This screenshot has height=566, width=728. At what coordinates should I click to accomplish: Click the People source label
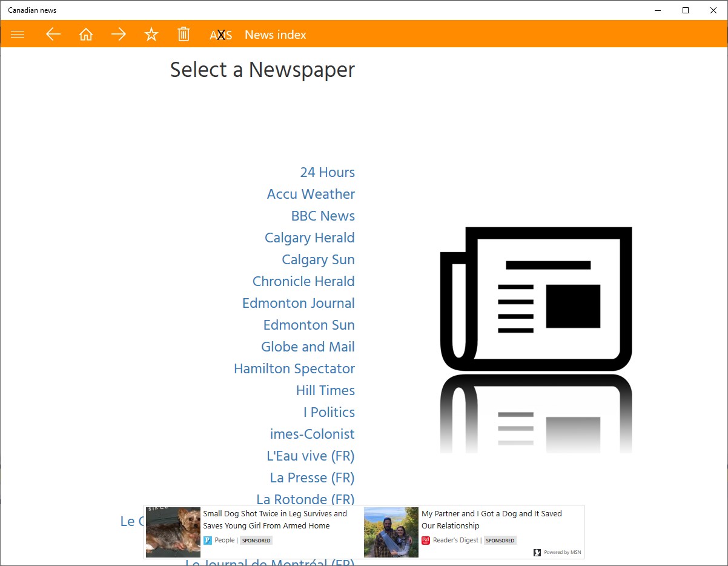tap(224, 540)
